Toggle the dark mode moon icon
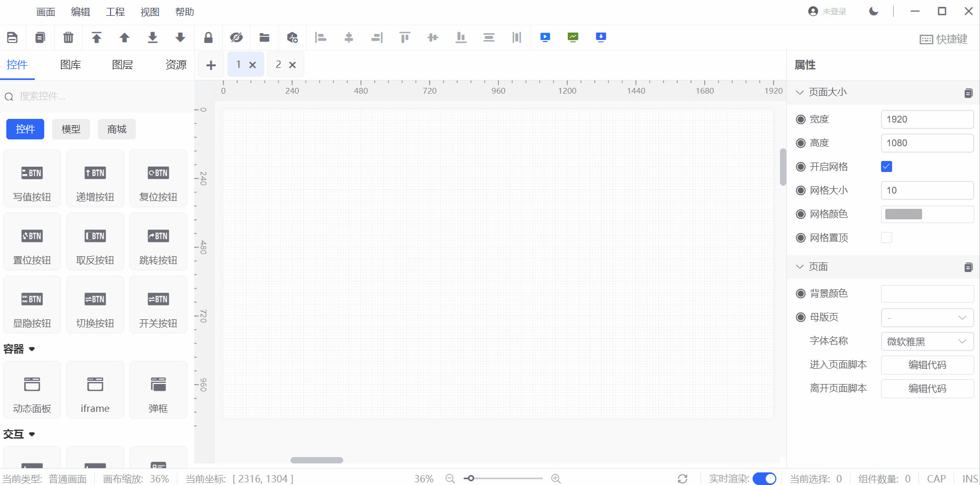Image resolution: width=980 pixels, height=485 pixels. 874,11
